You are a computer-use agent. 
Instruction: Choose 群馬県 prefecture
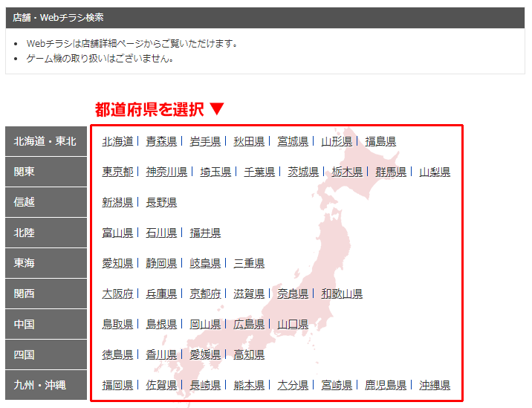click(391, 172)
